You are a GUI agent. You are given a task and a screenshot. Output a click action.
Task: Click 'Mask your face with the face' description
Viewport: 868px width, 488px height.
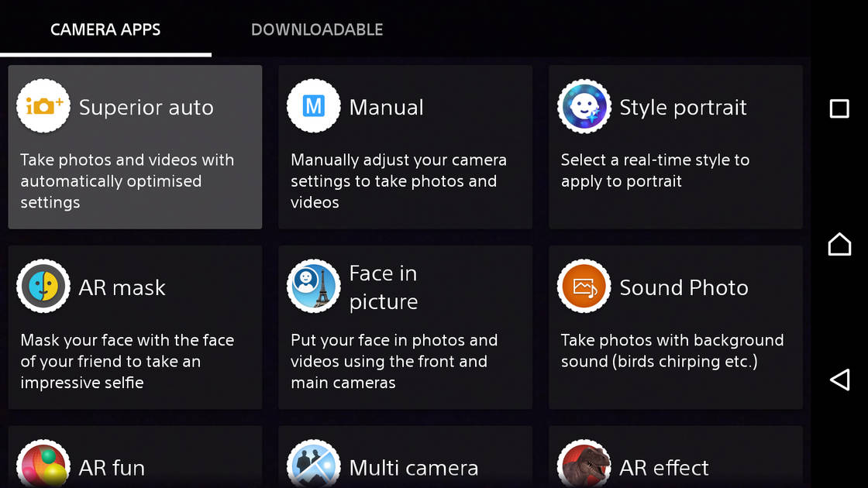(127, 361)
